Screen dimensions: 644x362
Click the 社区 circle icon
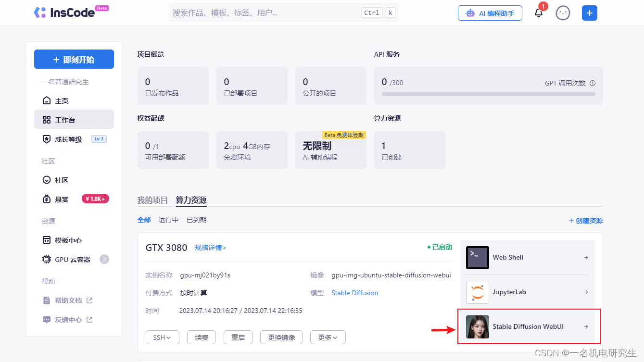pyautogui.click(x=47, y=180)
